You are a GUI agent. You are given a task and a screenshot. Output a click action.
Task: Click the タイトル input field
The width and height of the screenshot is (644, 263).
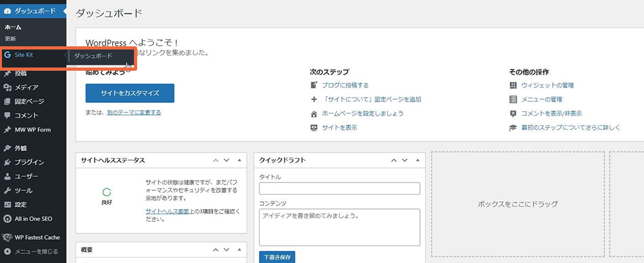pyautogui.click(x=339, y=188)
